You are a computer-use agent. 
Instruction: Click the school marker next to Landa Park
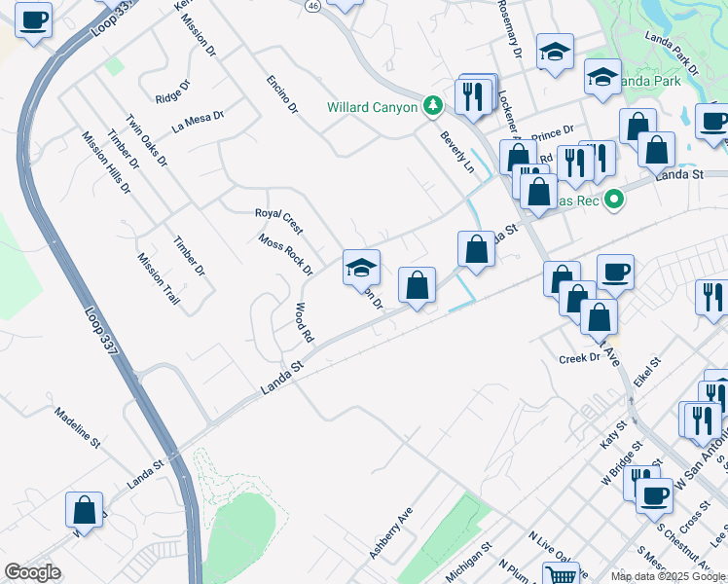602,78
